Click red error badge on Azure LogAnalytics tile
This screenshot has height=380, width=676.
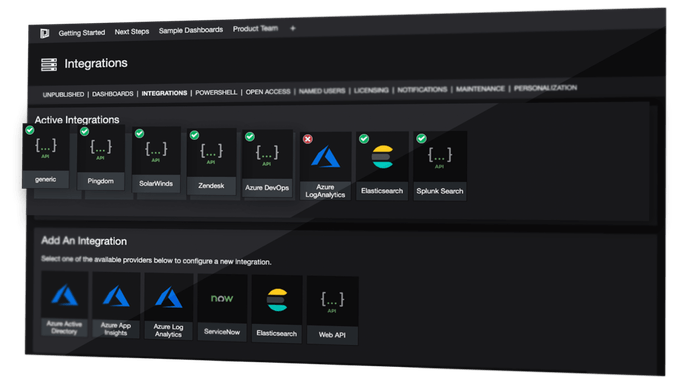[x=307, y=139]
